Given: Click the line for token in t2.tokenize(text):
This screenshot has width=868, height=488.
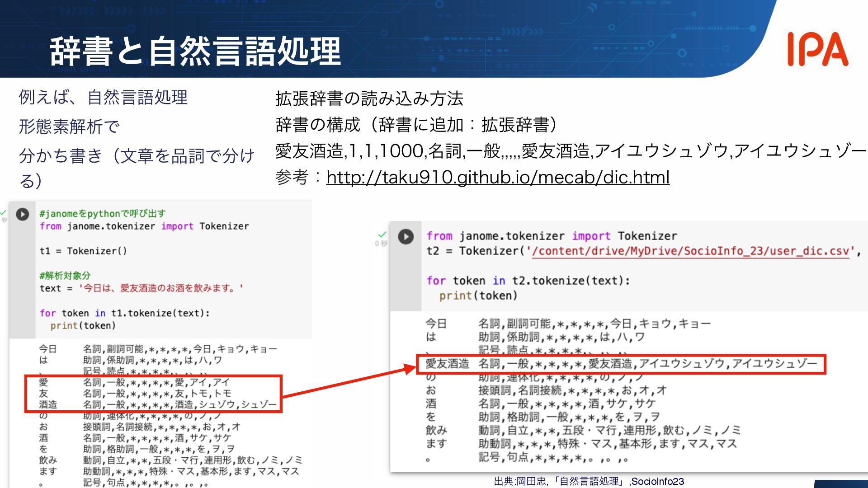Looking at the screenshot, I should pyautogui.click(x=528, y=281).
